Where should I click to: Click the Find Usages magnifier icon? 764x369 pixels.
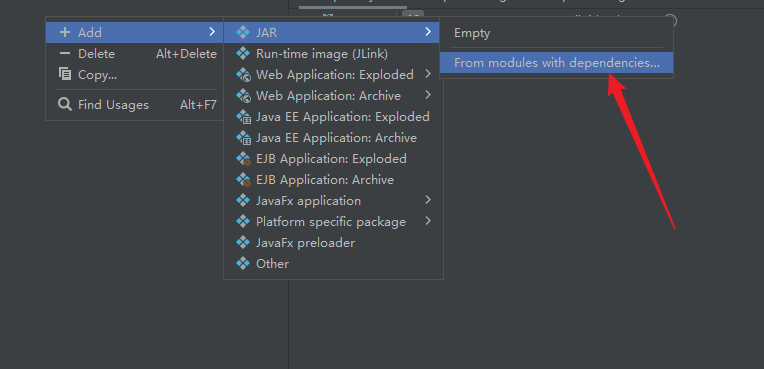pos(65,104)
